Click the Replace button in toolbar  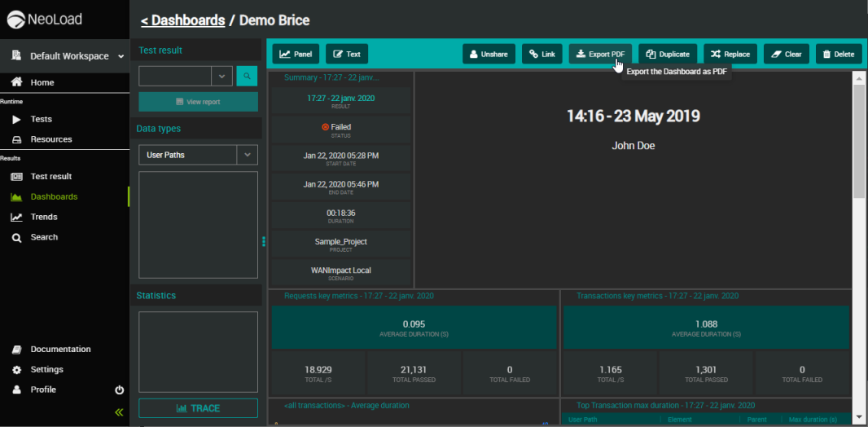pyautogui.click(x=730, y=55)
